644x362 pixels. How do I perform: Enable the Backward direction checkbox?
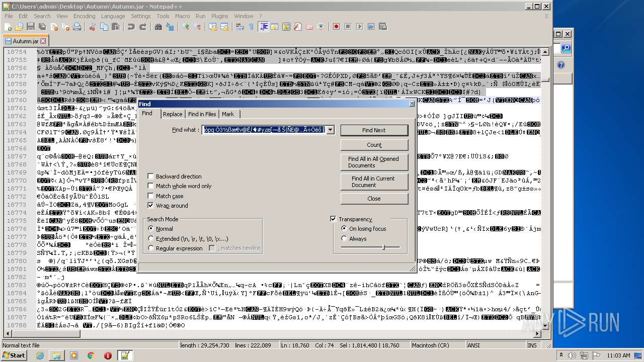coord(175,176)
